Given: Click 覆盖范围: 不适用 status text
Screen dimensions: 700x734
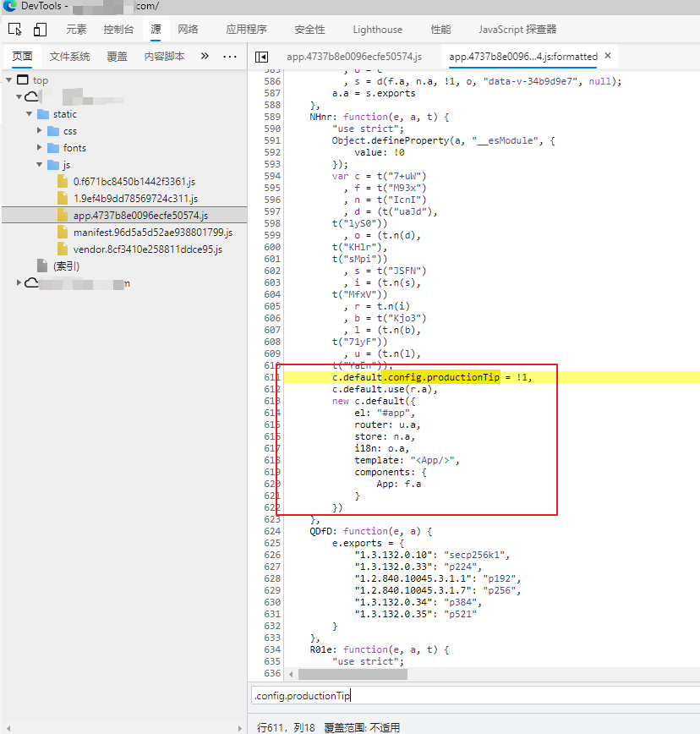Looking at the screenshot, I should 362,727.
